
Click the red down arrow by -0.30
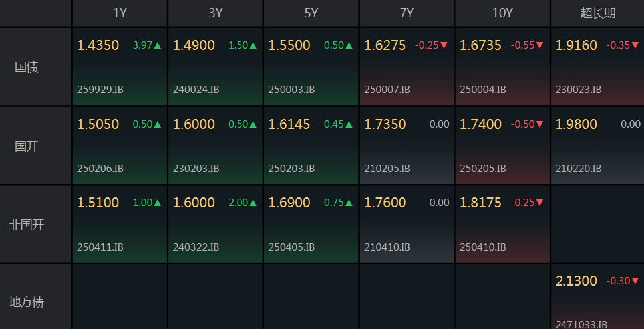[635, 281]
